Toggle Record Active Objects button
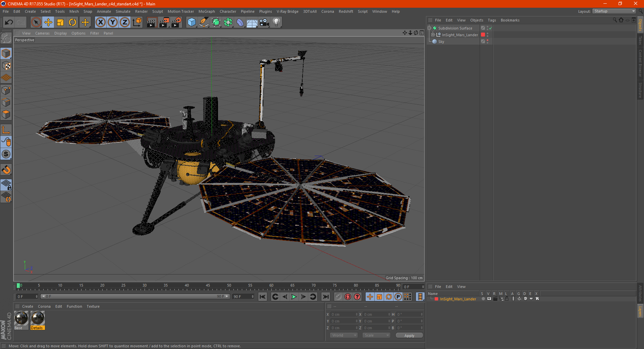 338,297
